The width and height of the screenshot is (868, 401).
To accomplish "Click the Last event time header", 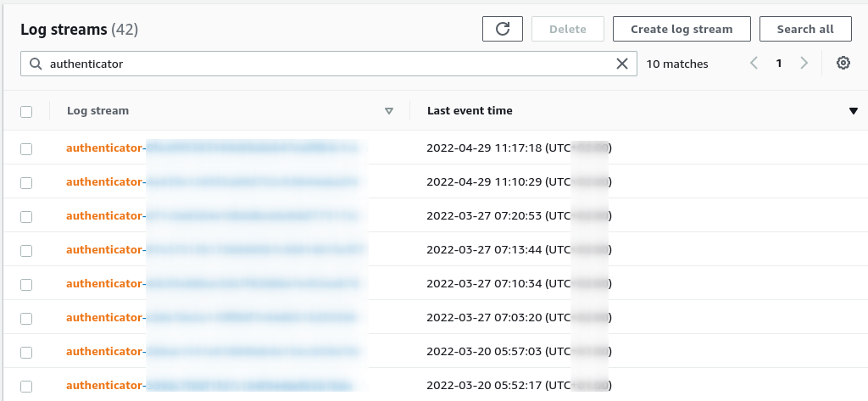I will coord(470,111).
